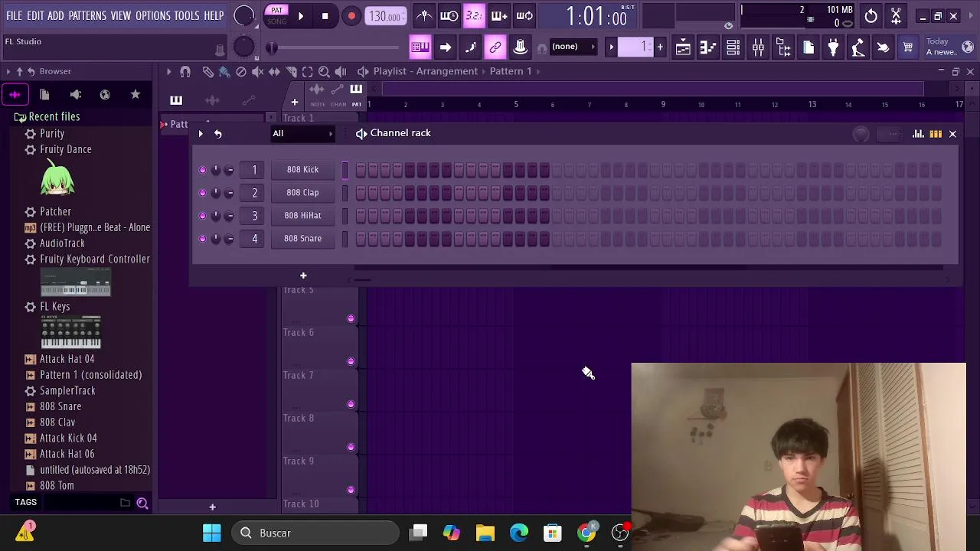980x551 pixels.
Task: Toggle the countdown before recording icon
Action: (474, 15)
